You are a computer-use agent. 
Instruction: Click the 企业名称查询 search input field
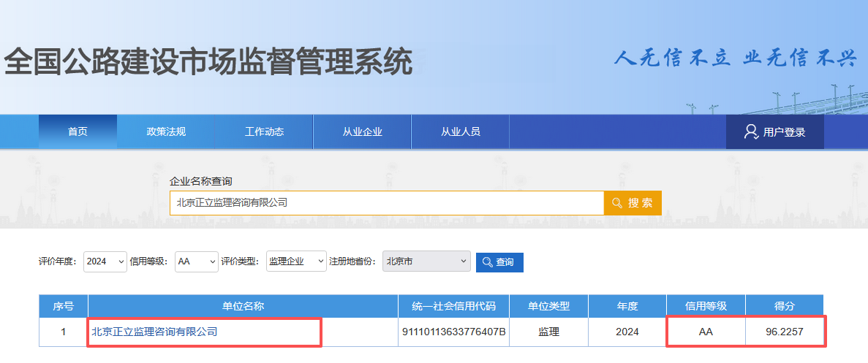[x=386, y=203]
